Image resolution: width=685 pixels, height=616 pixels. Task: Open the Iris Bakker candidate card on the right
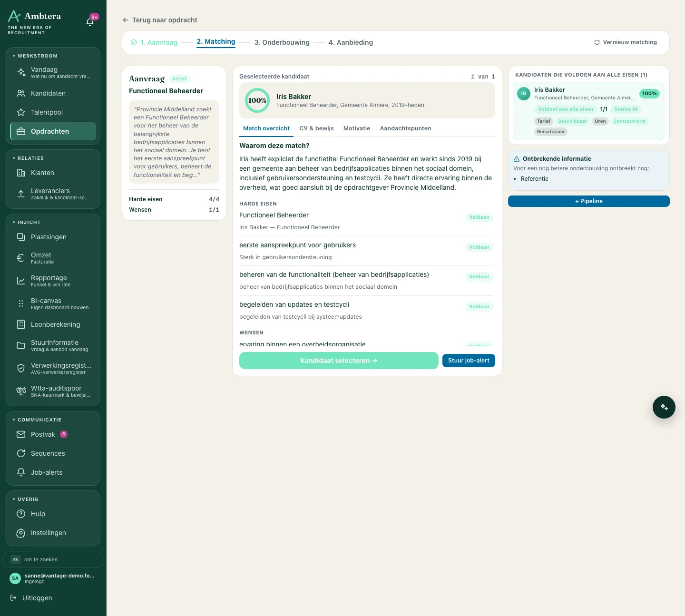click(589, 111)
